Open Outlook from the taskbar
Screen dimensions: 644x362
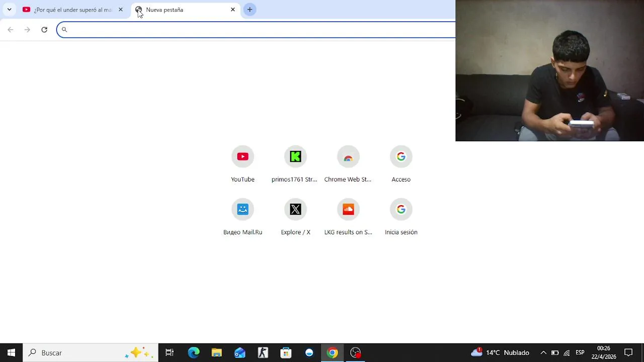click(240, 352)
